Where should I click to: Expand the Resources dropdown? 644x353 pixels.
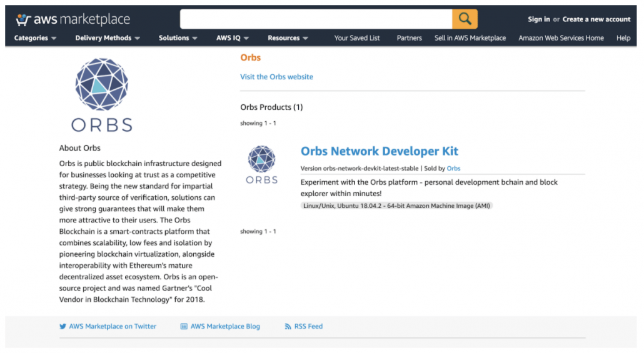[x=288, y=37]
